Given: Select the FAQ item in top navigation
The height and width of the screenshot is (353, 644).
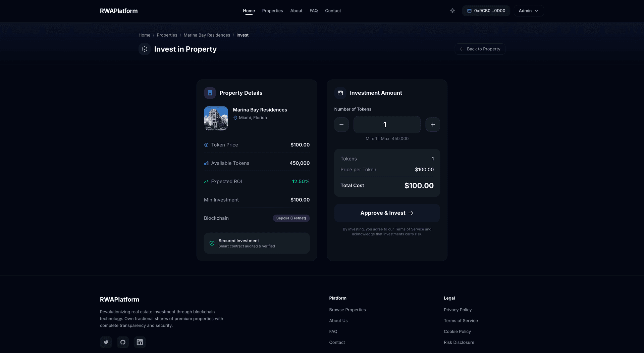Looking at the screenshot, I should click(x=314, y=11).
